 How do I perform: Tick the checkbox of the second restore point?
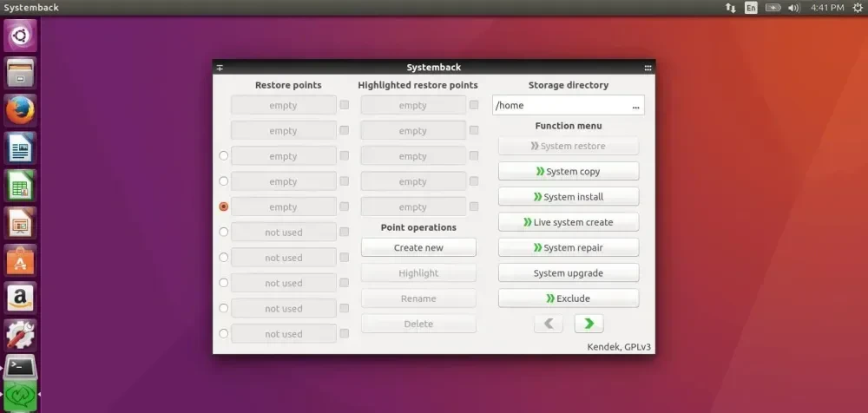[x=345, y=130]
